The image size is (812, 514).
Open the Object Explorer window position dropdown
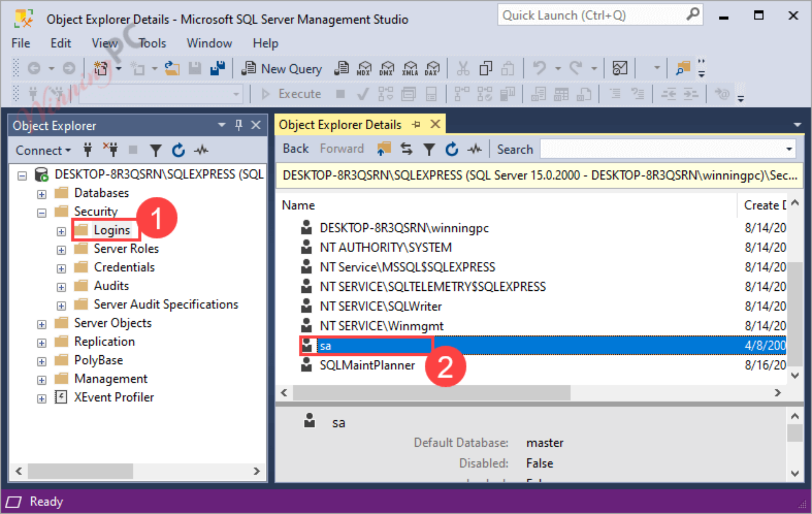point(222,125)
